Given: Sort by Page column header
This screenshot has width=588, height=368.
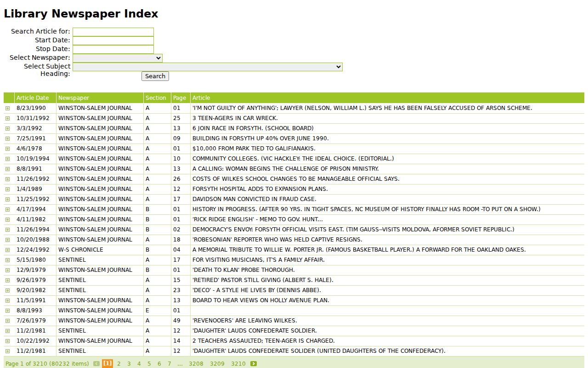Looking at the screenshot, I should 180,98.
